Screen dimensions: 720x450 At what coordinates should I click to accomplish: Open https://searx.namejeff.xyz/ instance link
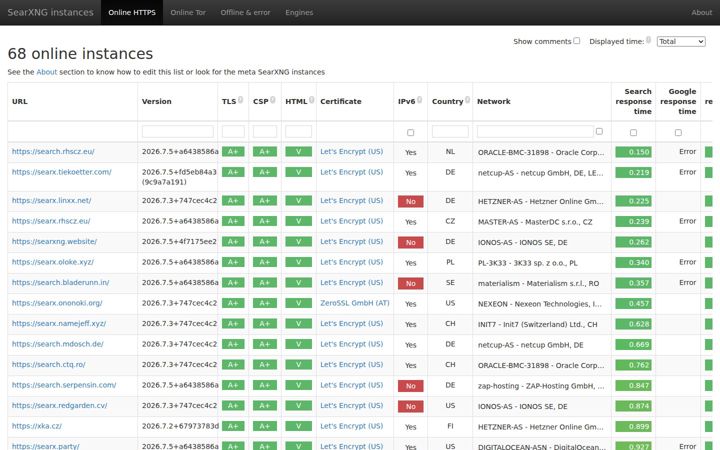[59, 324]
